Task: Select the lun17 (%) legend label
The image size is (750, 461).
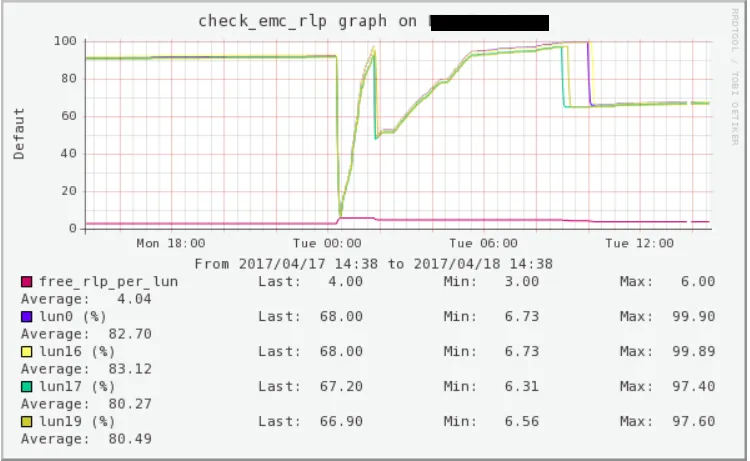Action: (79, 386)
